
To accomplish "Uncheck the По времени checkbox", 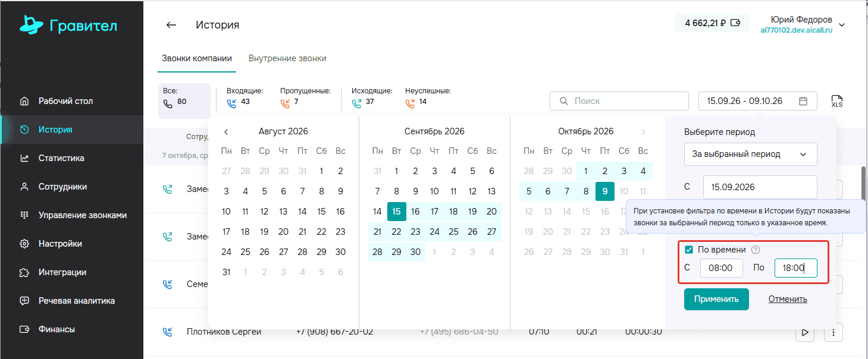I will click(x=689, y=250).
